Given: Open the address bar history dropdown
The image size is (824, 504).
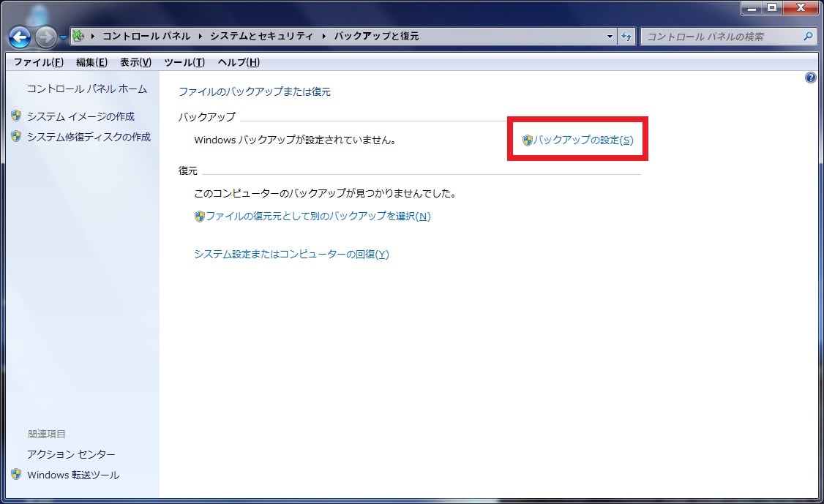Looking at the screenshot, I should click(610, 37).
